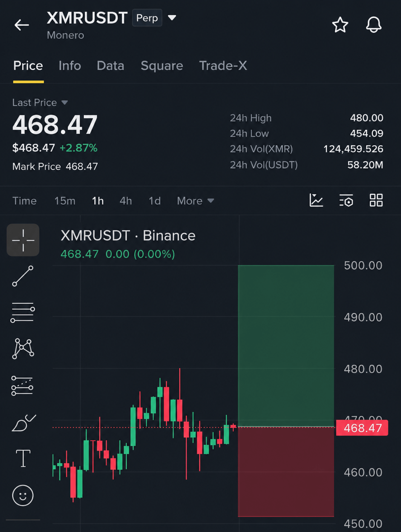Open price alerts bell icon
Screen dimensions: 401x532
click(374, 25)
